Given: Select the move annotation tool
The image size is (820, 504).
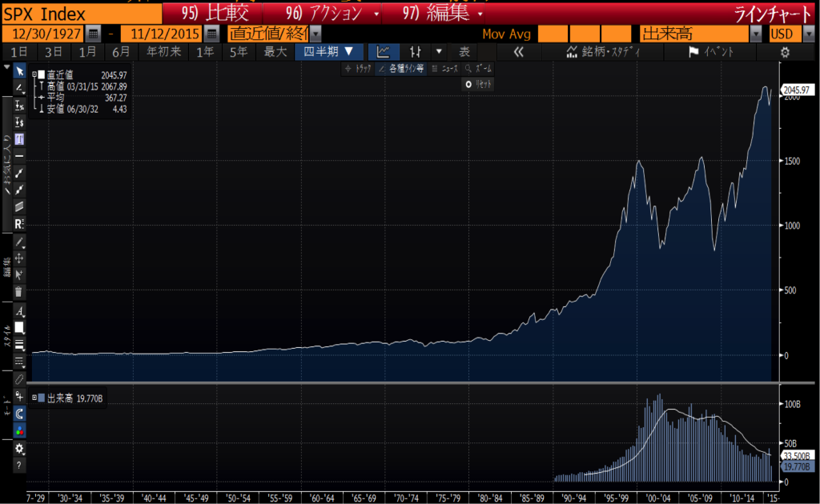Looking at the screenshot, I should pos(19,258).
